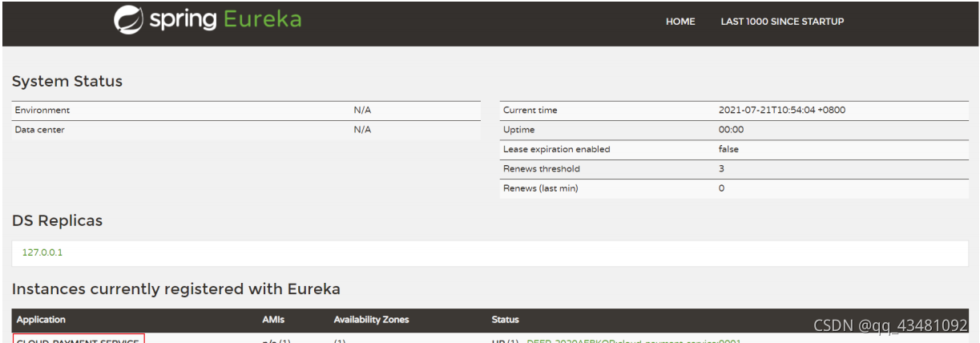The width and height of the screenshot is (980, 343).
Task: Select the DS Replicas heading
Action: (58, 220)
